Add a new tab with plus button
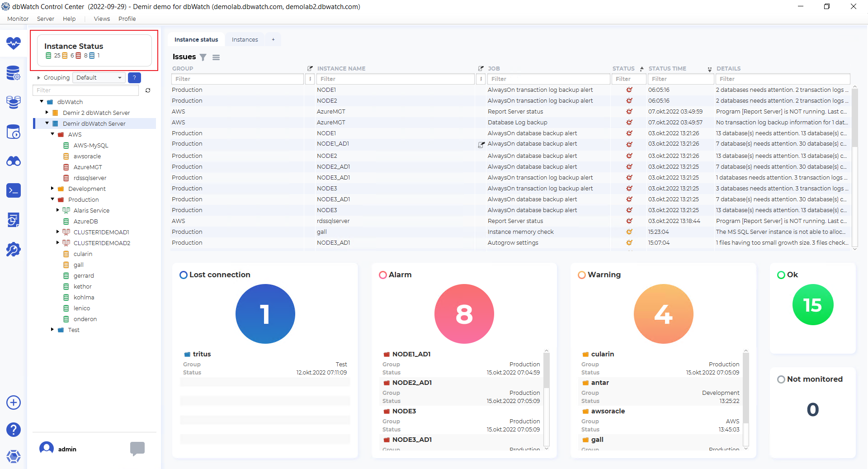This screenshot has height=469, width=868. pos(273,40)
